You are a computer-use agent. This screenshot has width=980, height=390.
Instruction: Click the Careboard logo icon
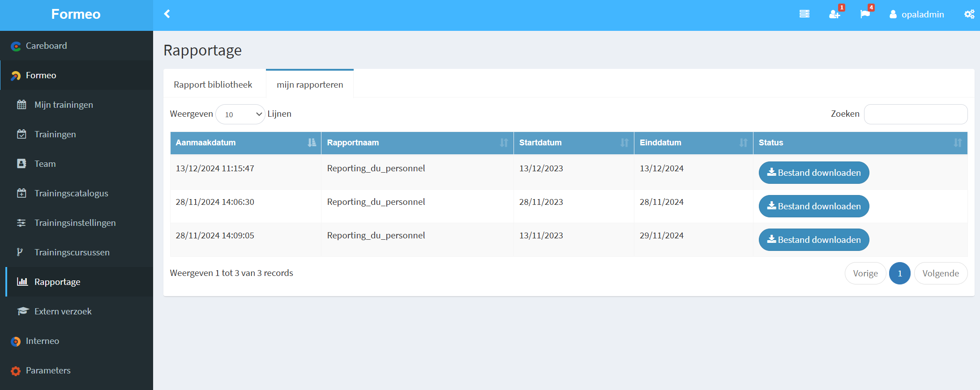tap(16, 46)
